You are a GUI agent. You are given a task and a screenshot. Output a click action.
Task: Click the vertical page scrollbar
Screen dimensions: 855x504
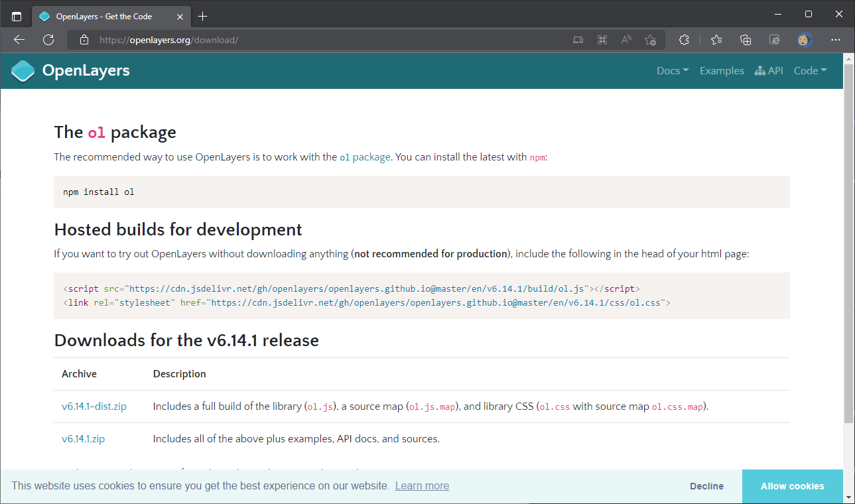849,244
